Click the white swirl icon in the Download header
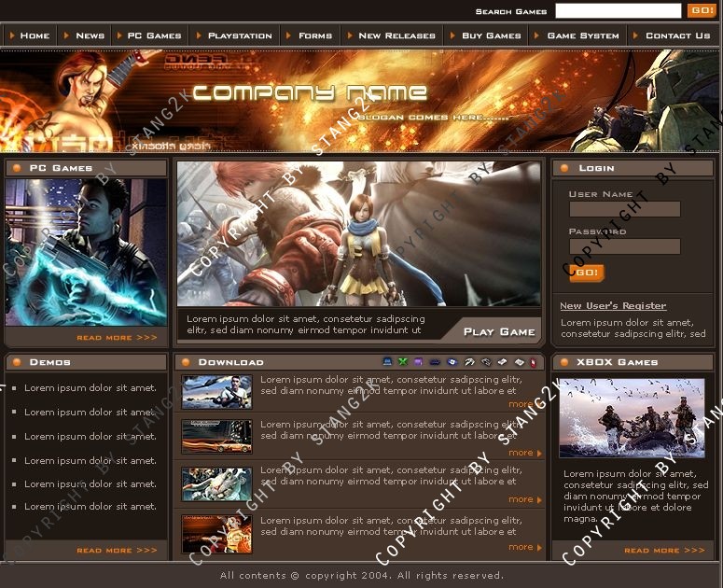The width and height of the screenshot is (723, 588). click(x=469, y=362)
